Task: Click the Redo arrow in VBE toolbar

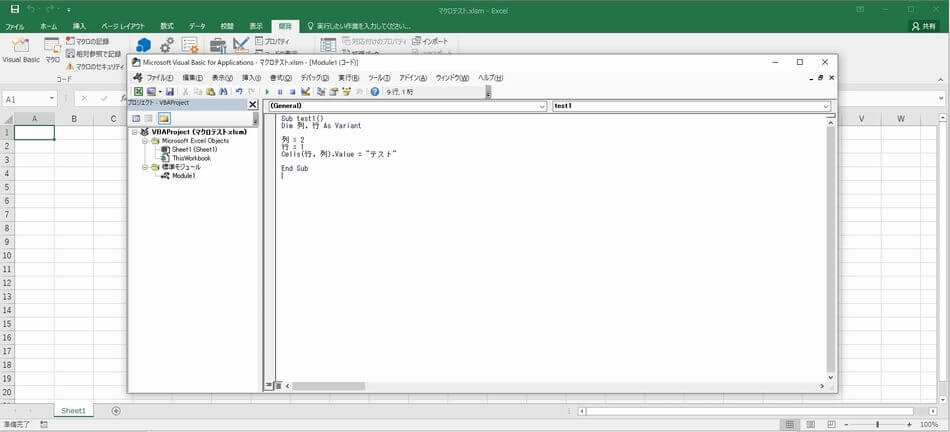Action: (251, 91)
